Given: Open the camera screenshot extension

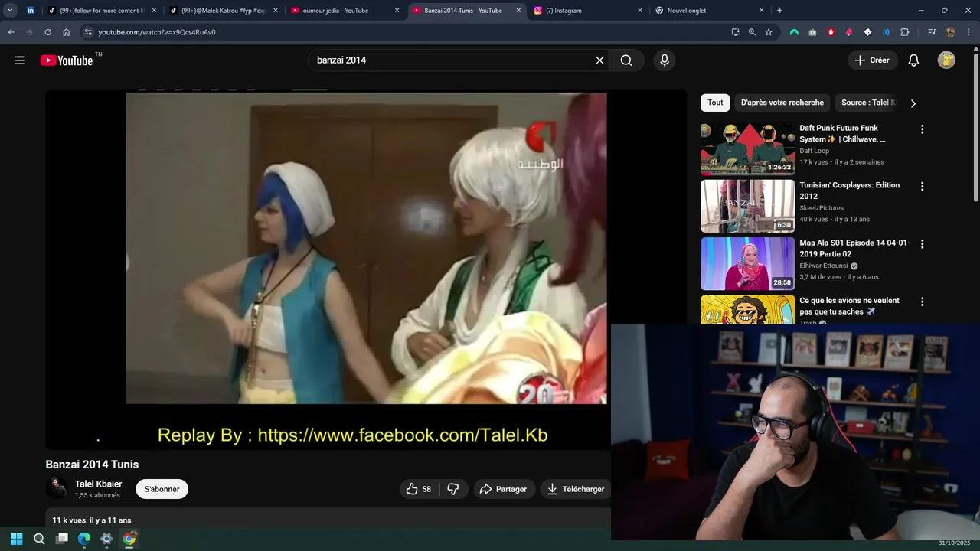Looking at the screenshot, I should 812,32.
